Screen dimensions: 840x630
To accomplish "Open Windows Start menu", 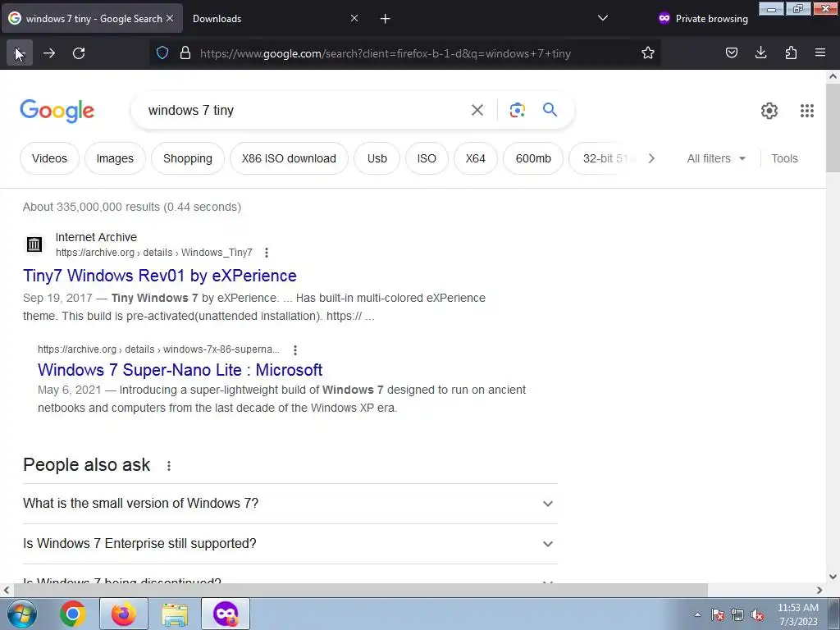I will pos(22,614).
